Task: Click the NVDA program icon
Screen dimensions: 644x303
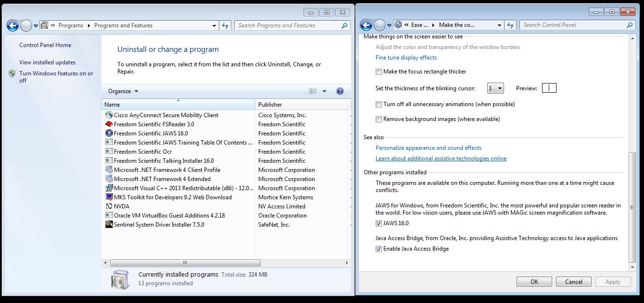Action: [x=109, y=206]
